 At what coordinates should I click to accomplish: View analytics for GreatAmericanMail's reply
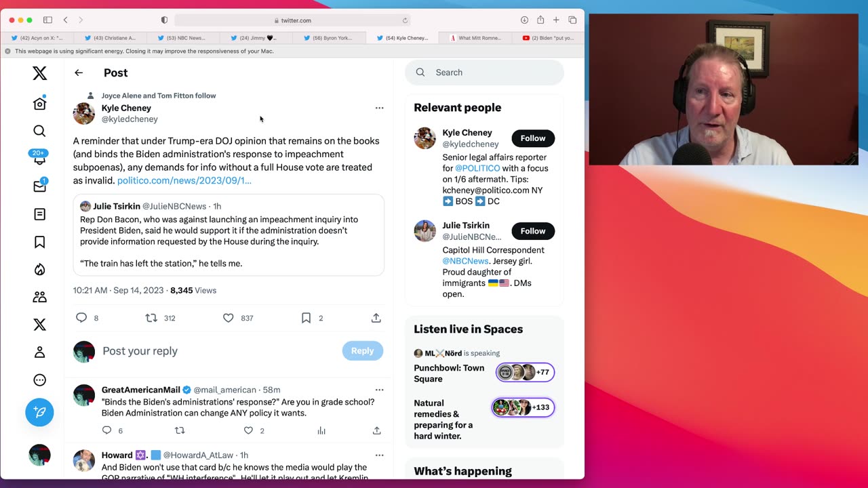(x=321, y=430)
